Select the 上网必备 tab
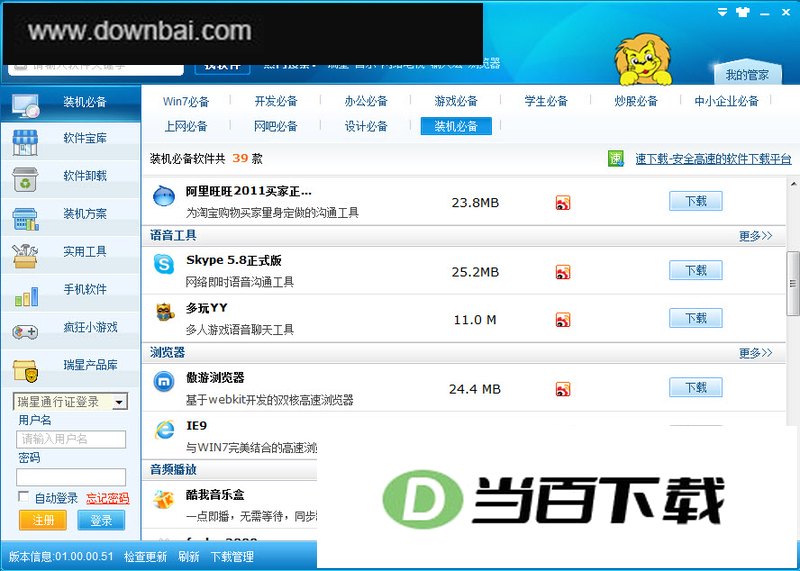The height and width of the screenshot is (571, 800). click(x=186, y=126)
